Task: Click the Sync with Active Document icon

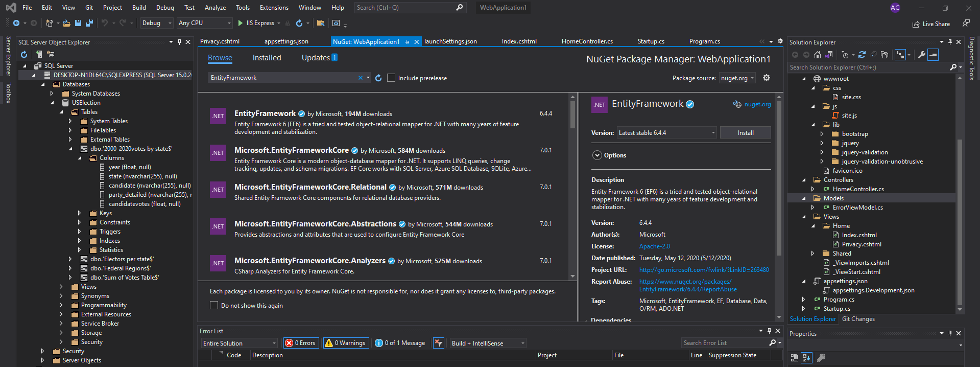Action: coord(862,55)
